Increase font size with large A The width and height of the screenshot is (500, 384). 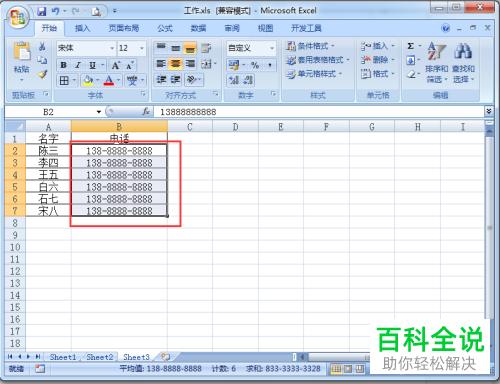pyautogui.click(x=116, y=65)
